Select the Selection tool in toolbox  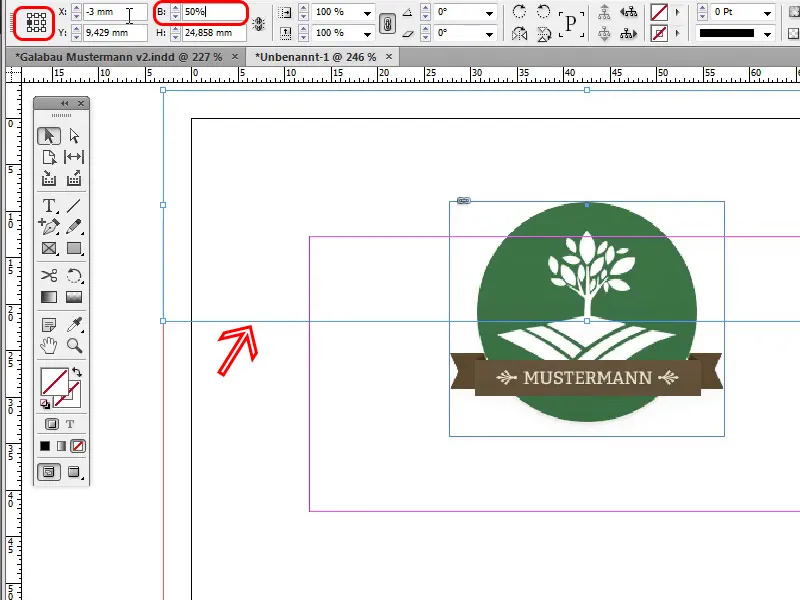pyautogui.click(x=49, y=136)
